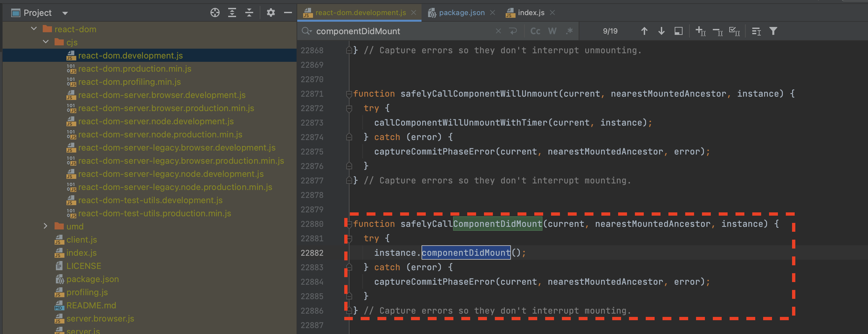Switch to package.json editor tab

(x=462, y=13)
